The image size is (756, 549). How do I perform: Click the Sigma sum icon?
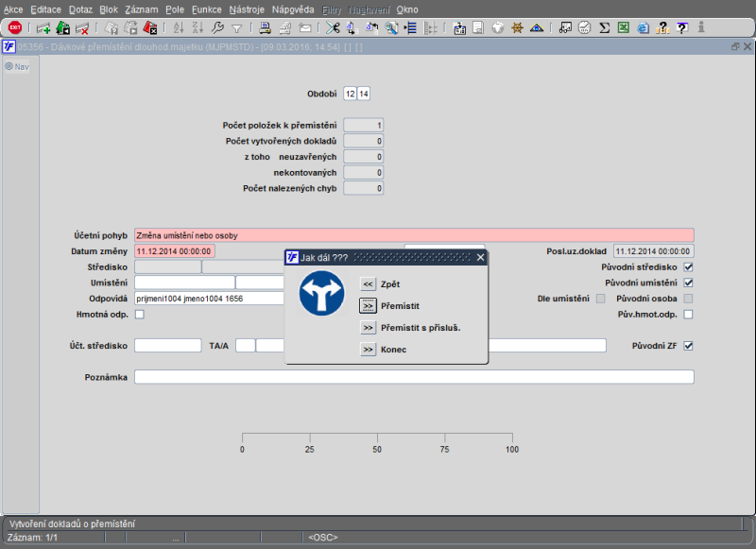[x=604, y=28]
